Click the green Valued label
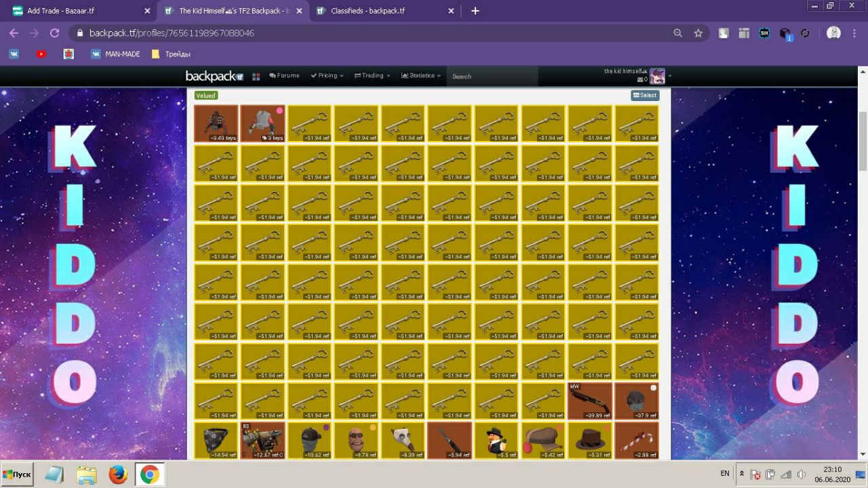The height and width of the screenshot is (488, 868). pyautogui.click(x=205, y=96)
